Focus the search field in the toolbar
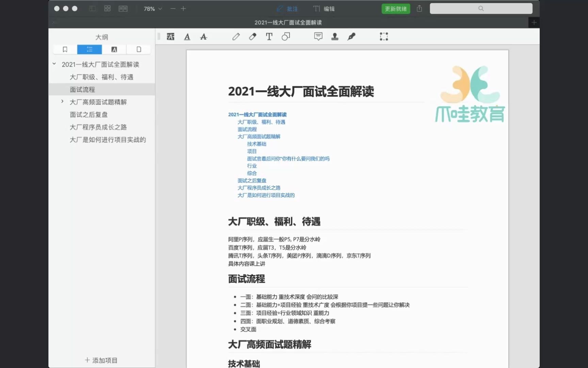Image resolution: width=588 pixels, height=368 pixels. point(481,9)
